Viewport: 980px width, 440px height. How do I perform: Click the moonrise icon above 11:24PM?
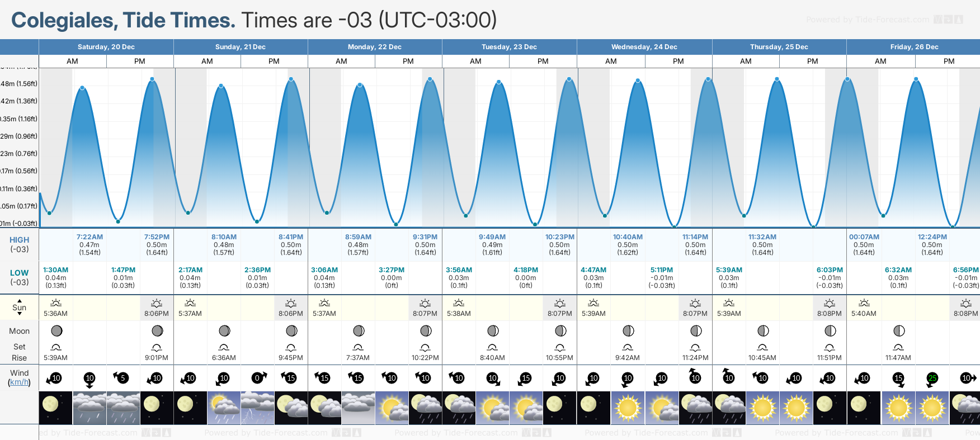point(695,347)
